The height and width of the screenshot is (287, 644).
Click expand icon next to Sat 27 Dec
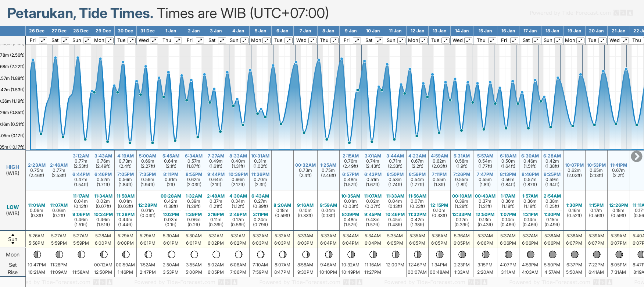pyautogui.click(x=65, y=40)
